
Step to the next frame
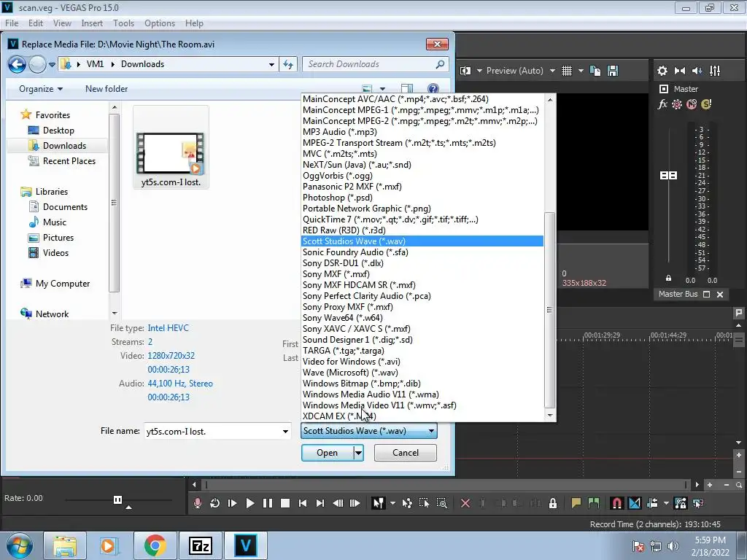355,503
